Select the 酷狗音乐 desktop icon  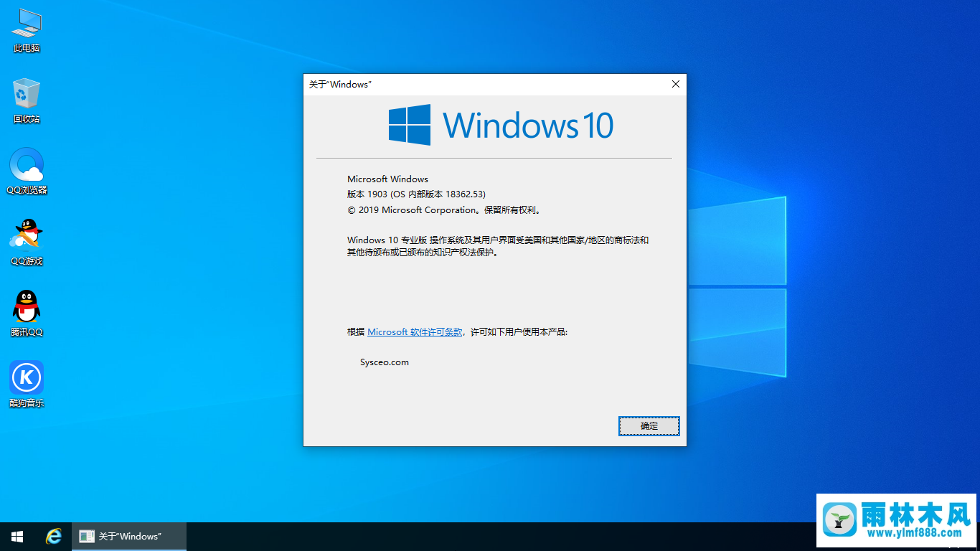click(x=27, y=385)
